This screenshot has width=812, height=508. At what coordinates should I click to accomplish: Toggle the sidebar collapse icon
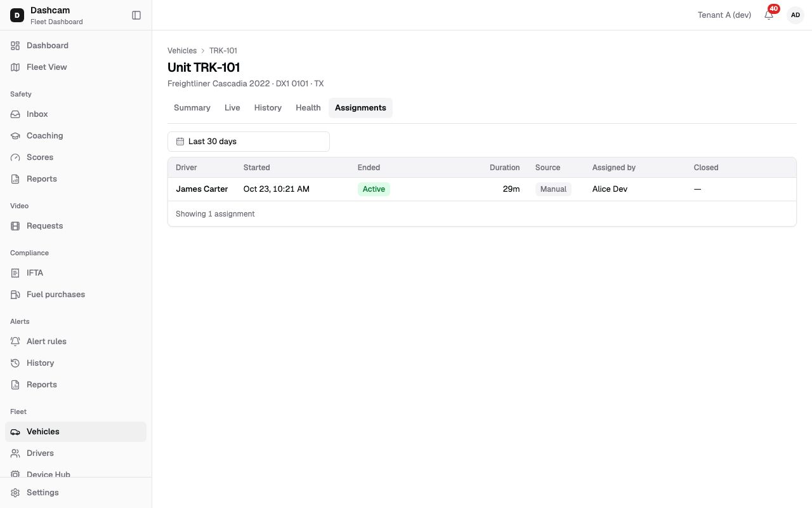[x=136, y=15]
